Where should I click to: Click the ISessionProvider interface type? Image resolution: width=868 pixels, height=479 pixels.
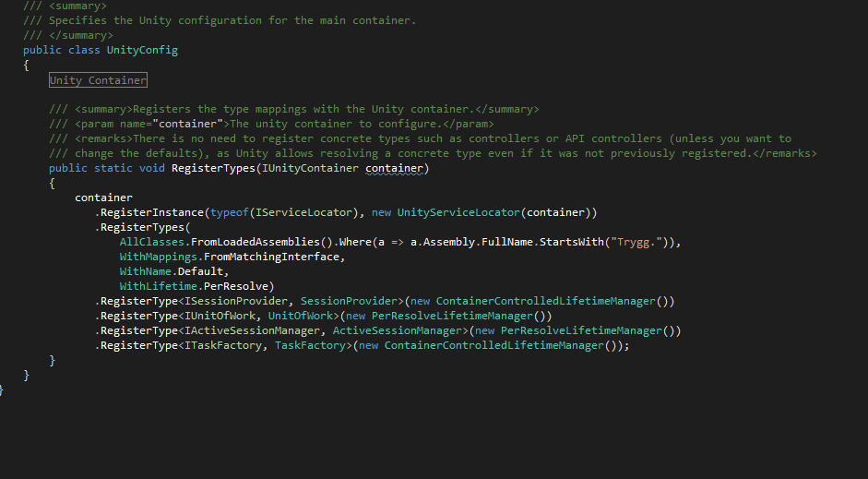coord(236,301)
